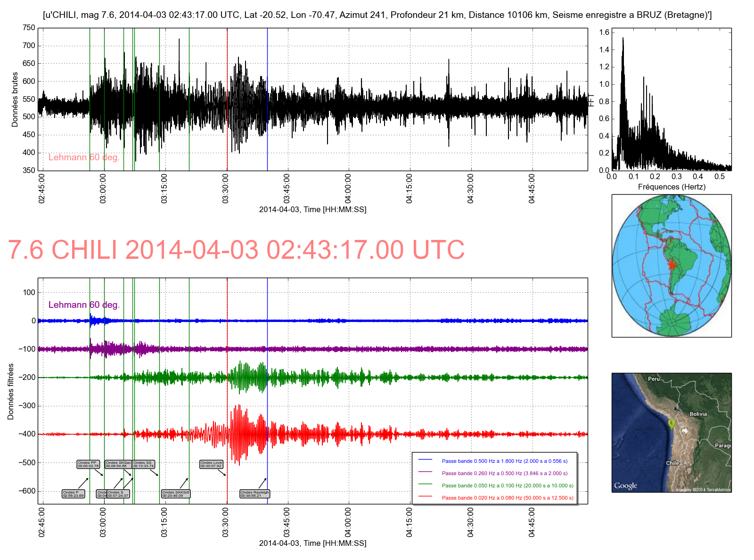
Task: Select the 0.260 Hz a 0.500 Hz legend entry
Action: click(x=504, y=473)
